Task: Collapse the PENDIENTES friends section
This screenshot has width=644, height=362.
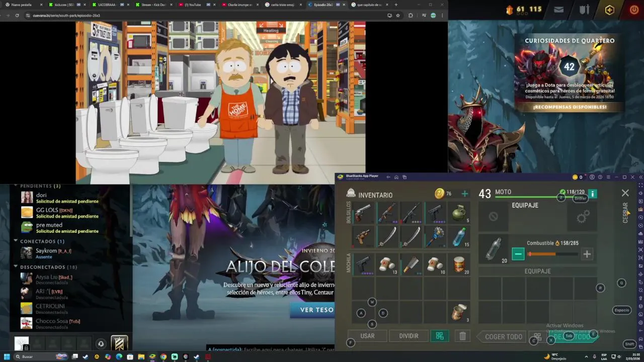Action: click(16, 186)
